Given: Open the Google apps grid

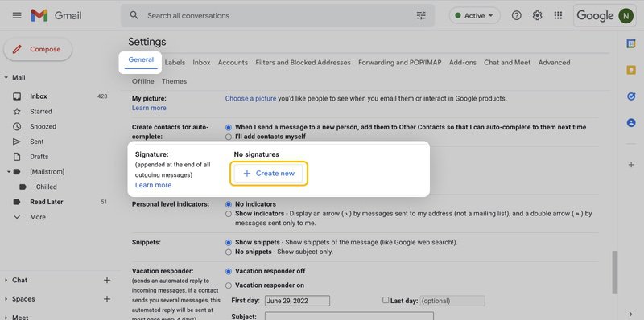Looking at the screenshot, I should tap(558, 15).
